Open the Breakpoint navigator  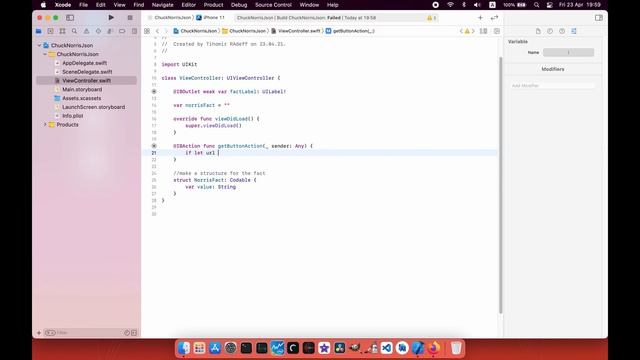[x=122, y=31]
